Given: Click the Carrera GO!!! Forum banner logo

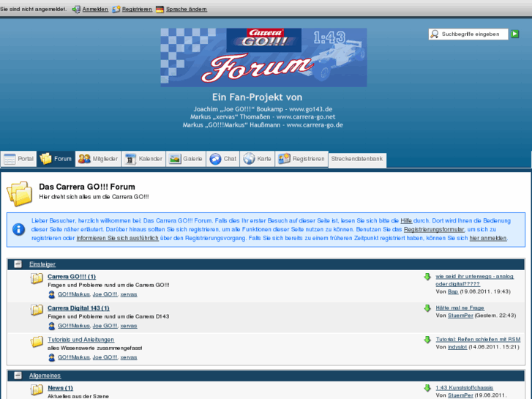Looking at the screenshot, I should [x=263, y=57].
